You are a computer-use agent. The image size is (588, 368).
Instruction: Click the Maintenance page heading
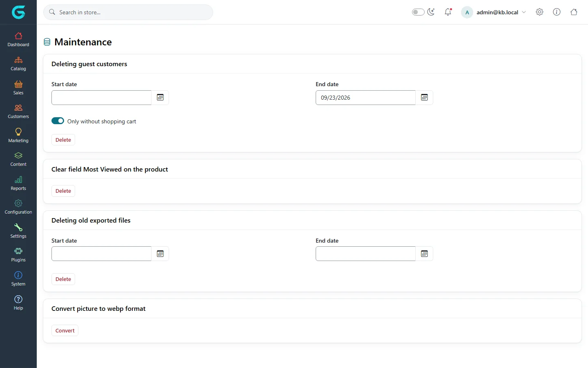point(83,42)
